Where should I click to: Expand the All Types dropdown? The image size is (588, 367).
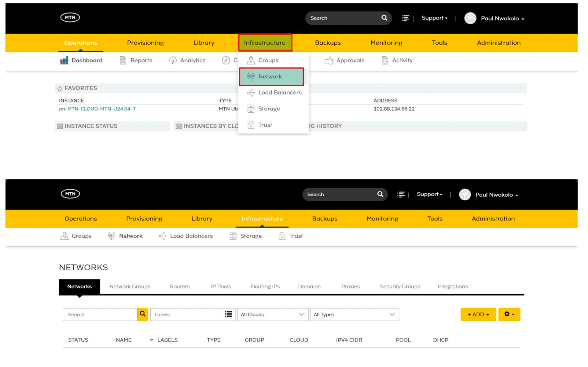click(355, 314)
